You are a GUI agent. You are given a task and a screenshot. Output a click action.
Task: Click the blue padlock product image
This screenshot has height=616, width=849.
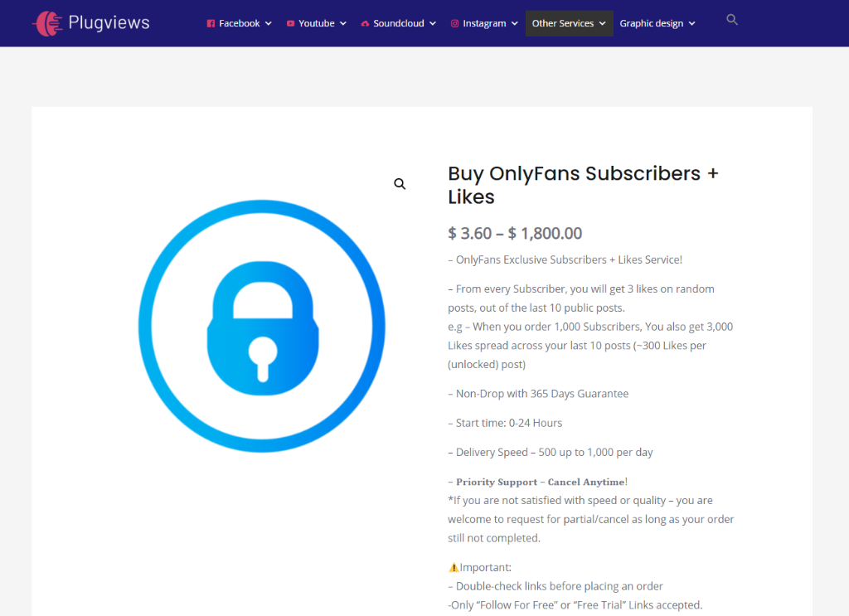[262, 326]
